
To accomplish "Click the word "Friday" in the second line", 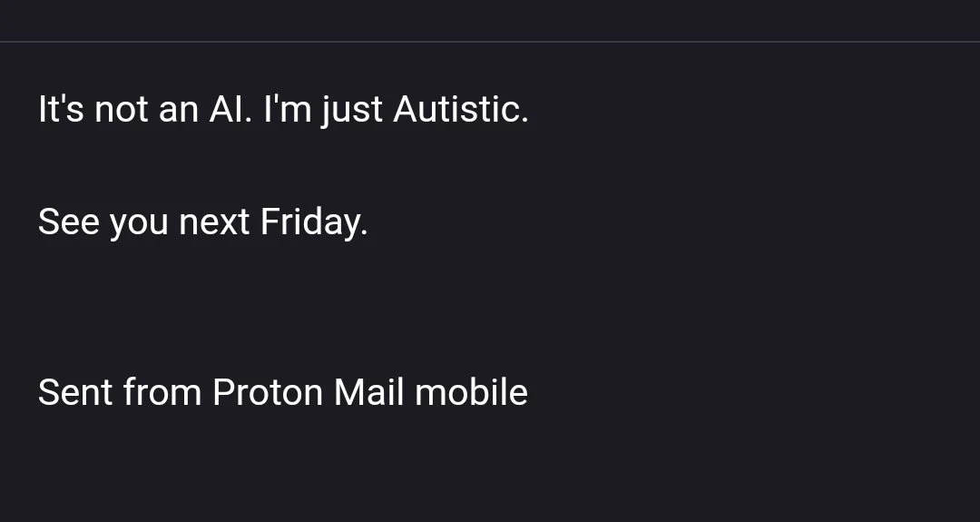I will pos(310,222).
